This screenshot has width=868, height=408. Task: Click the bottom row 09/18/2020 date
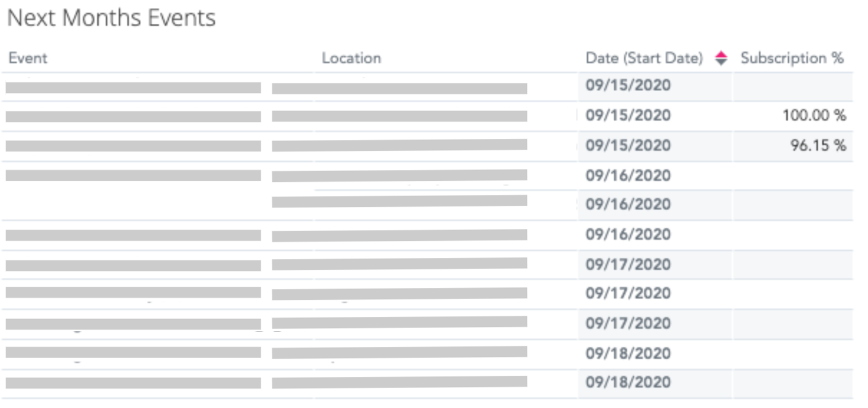point(628,382)
